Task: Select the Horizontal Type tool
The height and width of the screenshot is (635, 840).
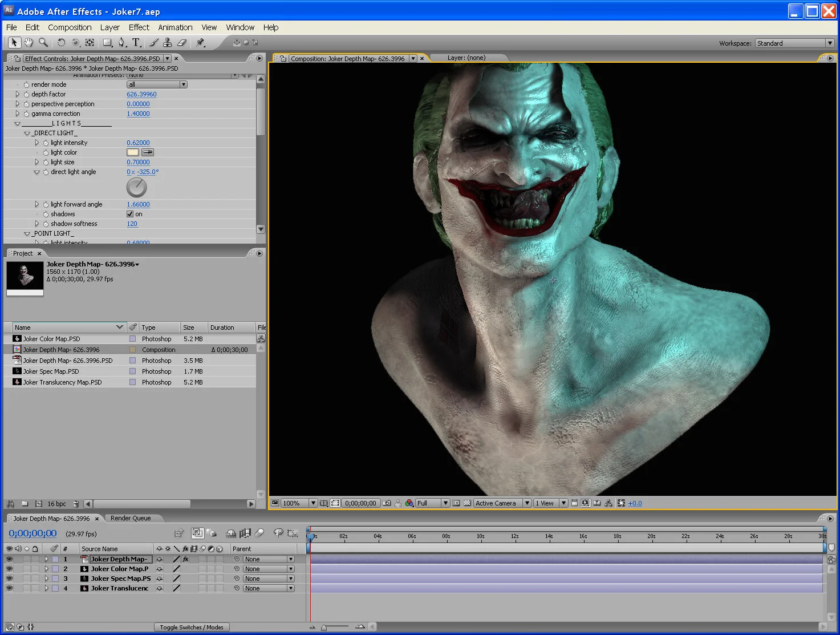Action: click(x=136, y=43)
